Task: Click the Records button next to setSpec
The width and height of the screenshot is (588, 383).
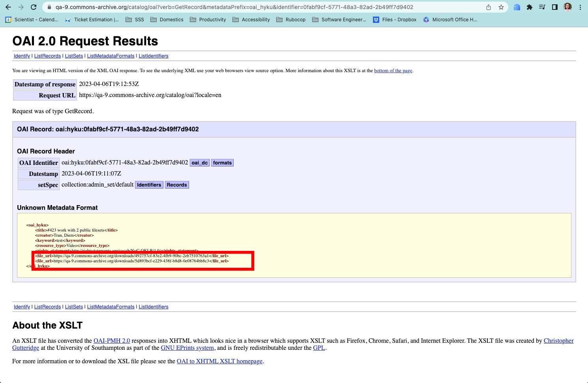Action: pos(177,185)
